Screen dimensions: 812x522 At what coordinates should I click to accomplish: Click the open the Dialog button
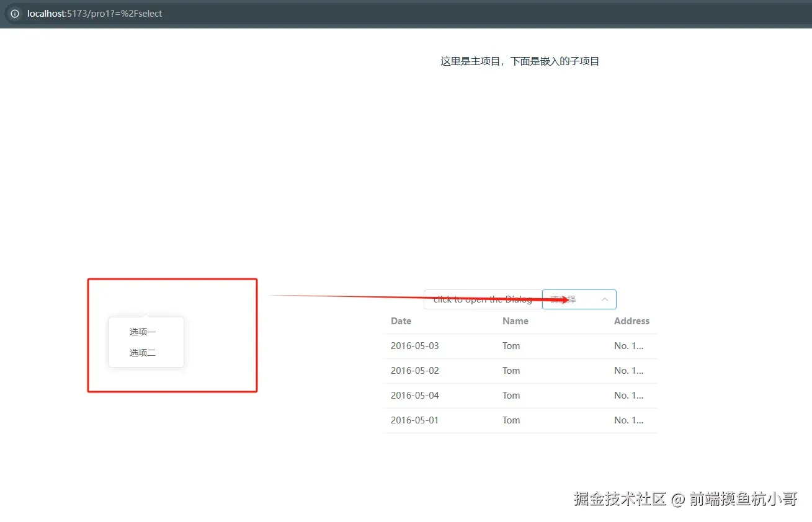point(482,299)
